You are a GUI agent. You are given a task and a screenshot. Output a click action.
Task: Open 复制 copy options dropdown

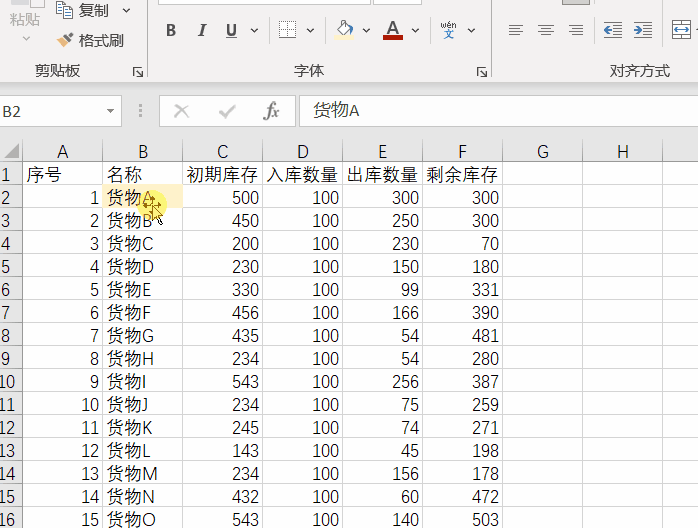coord(126,10)
